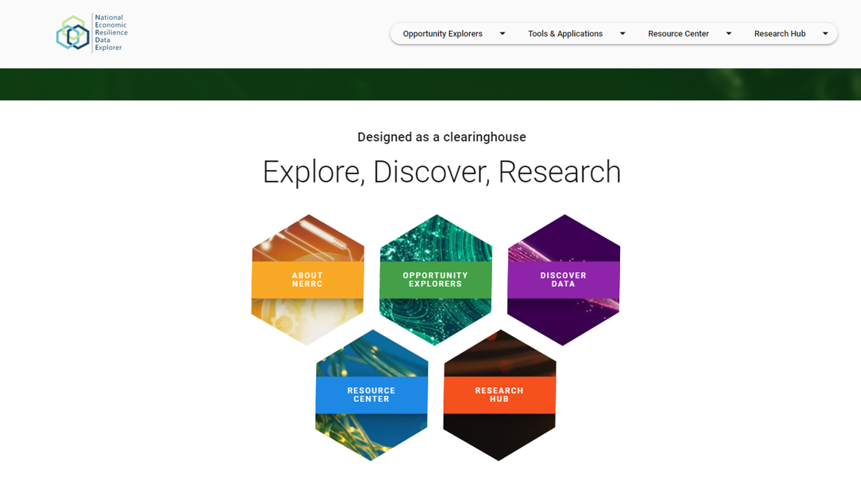
Task: Expand the Research Hub dropdown arrow
Action: tap(825, 34)
